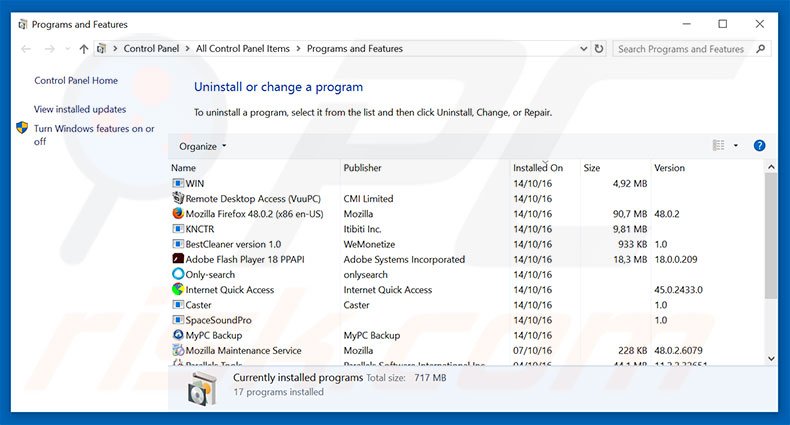Click the MyPC Backup icon
790x425 pixels.
click(x=178, y=335)
